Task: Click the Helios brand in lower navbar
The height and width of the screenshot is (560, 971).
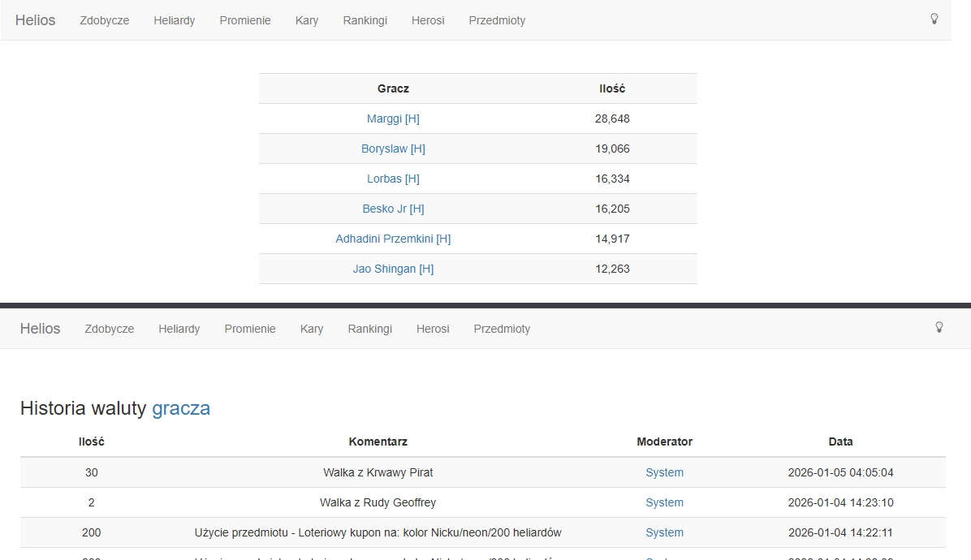Action: (40, 329)
